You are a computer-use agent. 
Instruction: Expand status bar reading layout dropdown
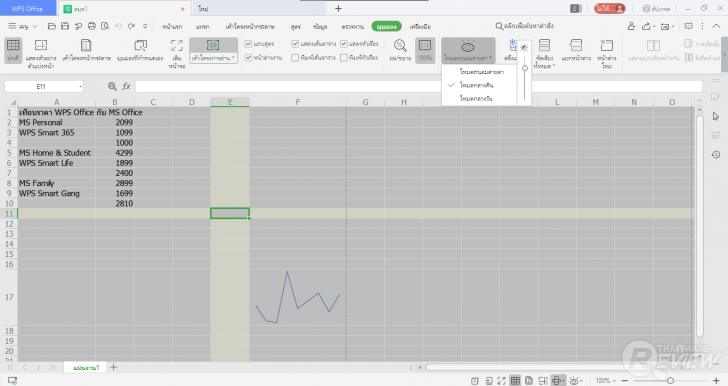click(563, 381)
